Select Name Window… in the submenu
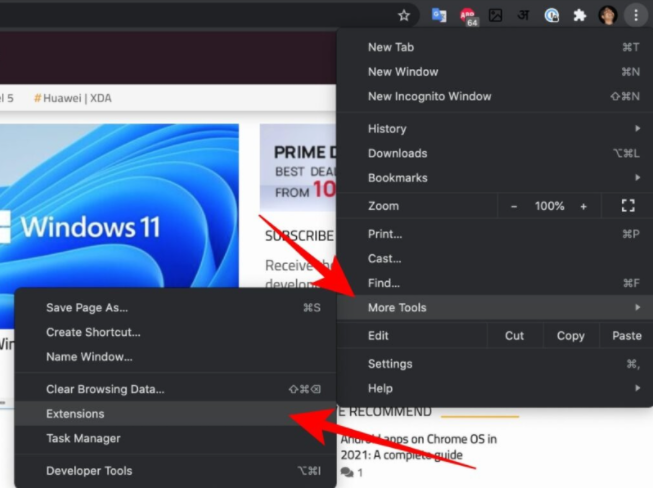The width and height of the screenshot is (654, 489). point(175,357)
